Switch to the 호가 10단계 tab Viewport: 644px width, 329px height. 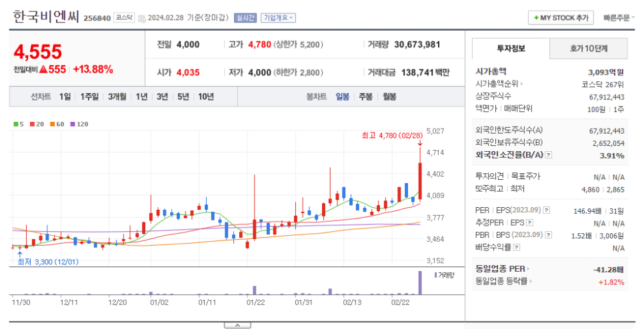tap(589, 49)
